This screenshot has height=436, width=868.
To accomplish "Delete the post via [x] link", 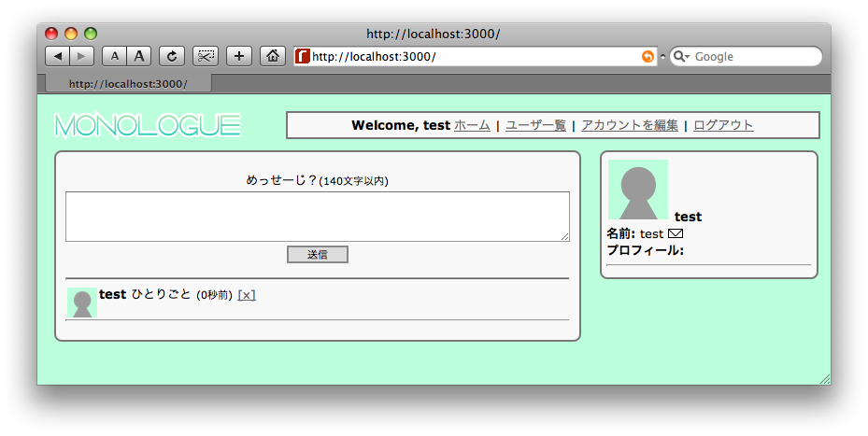I will 247,295.
